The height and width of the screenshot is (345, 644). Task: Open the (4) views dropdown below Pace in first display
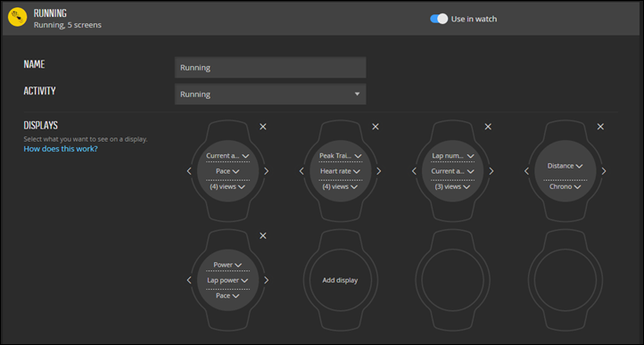[x=227, y=186]
